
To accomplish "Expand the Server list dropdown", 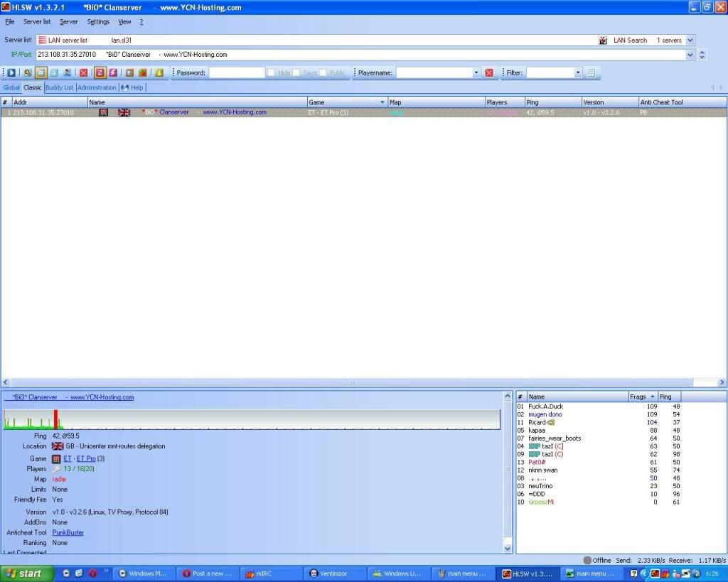I will click(x=690, y=41).
